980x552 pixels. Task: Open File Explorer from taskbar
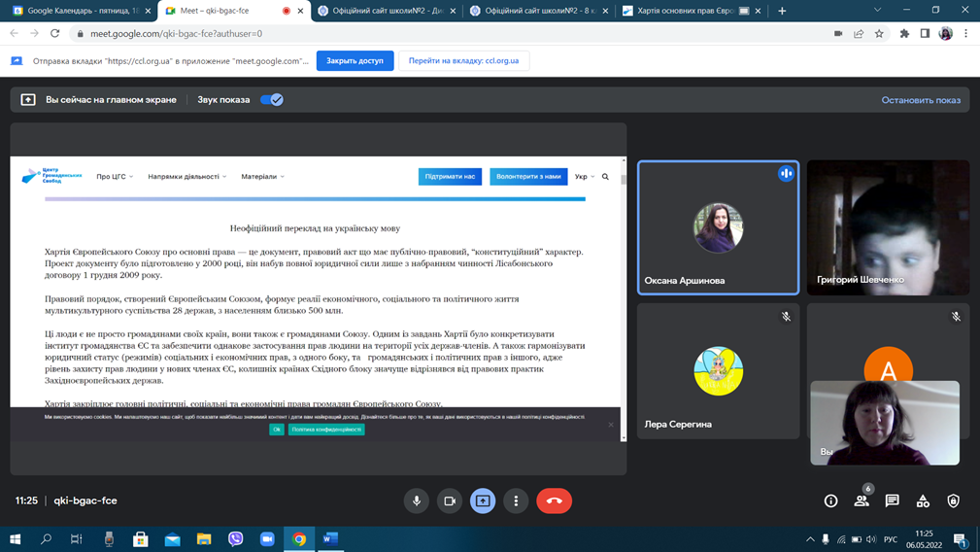coord(204,538)
